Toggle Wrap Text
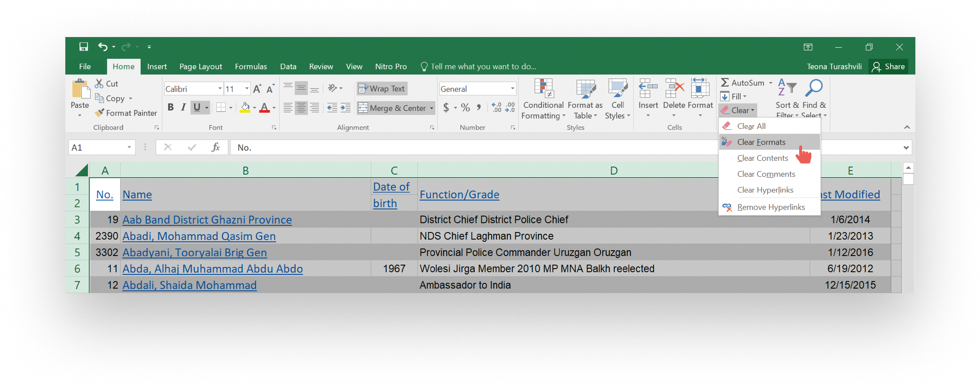This screenshot has width=980, height=386. click(382, 89)
